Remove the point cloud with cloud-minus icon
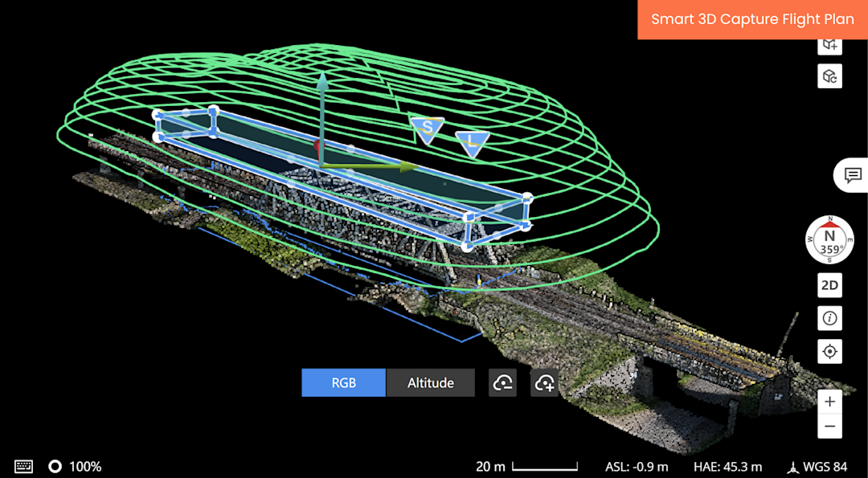Screen dimensions: 868x478 point(502,382)
